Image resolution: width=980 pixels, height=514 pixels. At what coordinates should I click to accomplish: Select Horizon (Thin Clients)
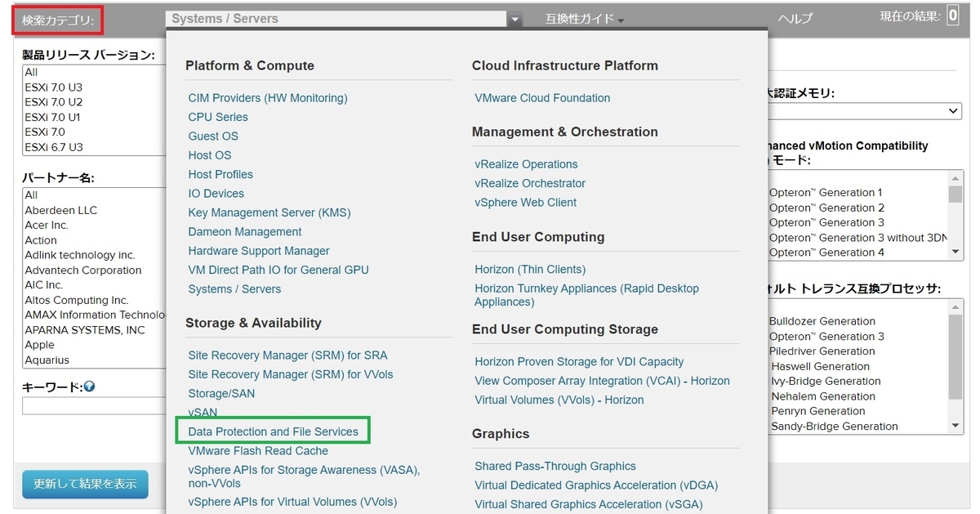(530, 270)
